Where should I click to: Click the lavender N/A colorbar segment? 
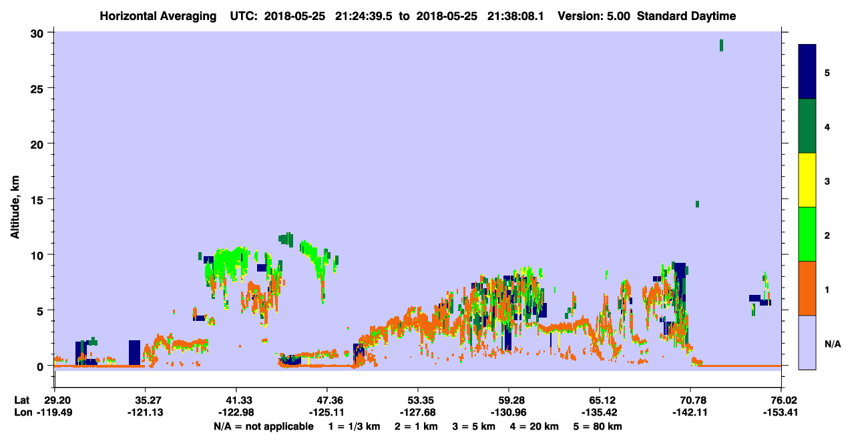pos(807,342)
